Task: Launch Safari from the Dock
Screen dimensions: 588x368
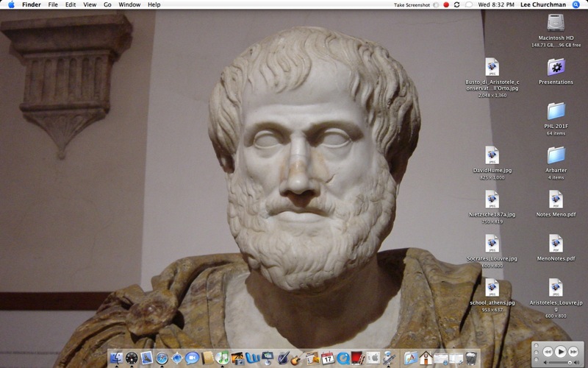Action: [x=162, y=358]
